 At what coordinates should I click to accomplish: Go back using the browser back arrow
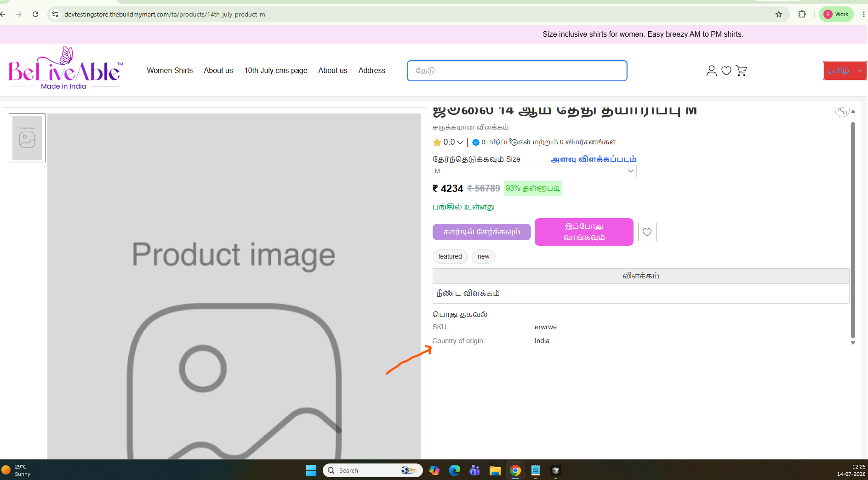click(3, 14)
